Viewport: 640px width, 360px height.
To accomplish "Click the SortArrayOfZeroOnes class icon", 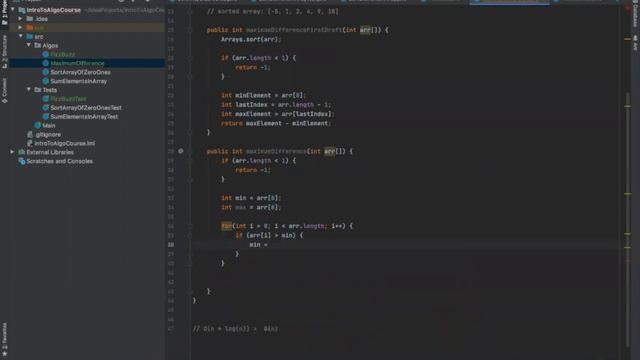I will [46, 72].
